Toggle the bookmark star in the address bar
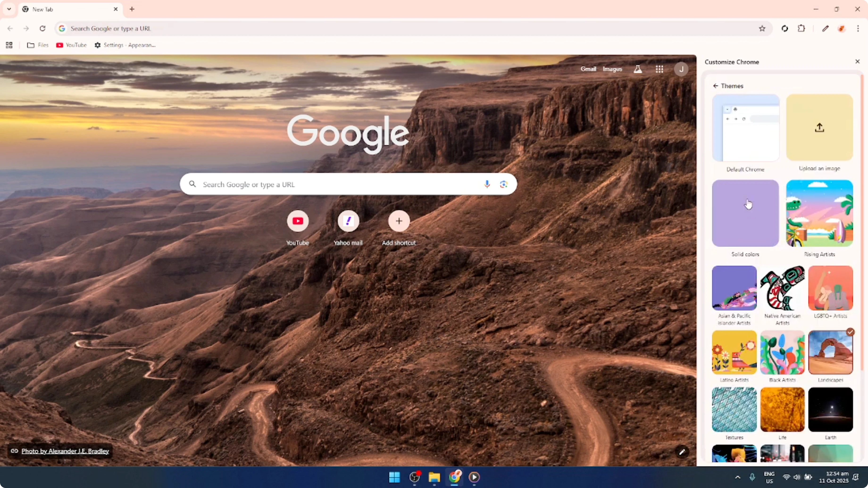The width and height of the screenshot is (868, 488). [762, 28]
